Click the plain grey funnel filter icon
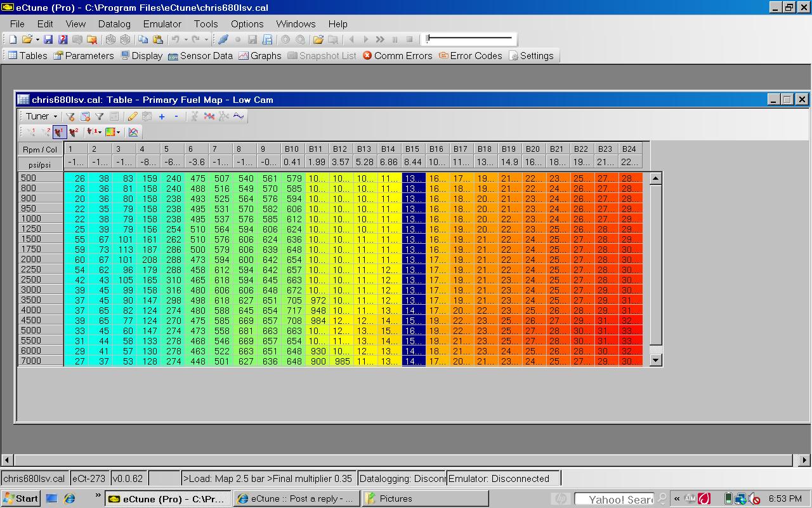812x508 pixels. tap(100, 116)
